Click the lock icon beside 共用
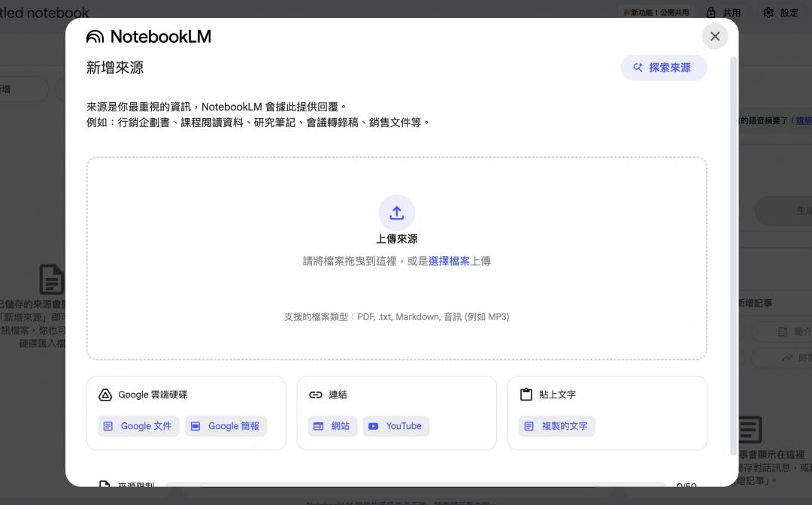This screenshot has width=812, height=505. (x=710, y=13)
